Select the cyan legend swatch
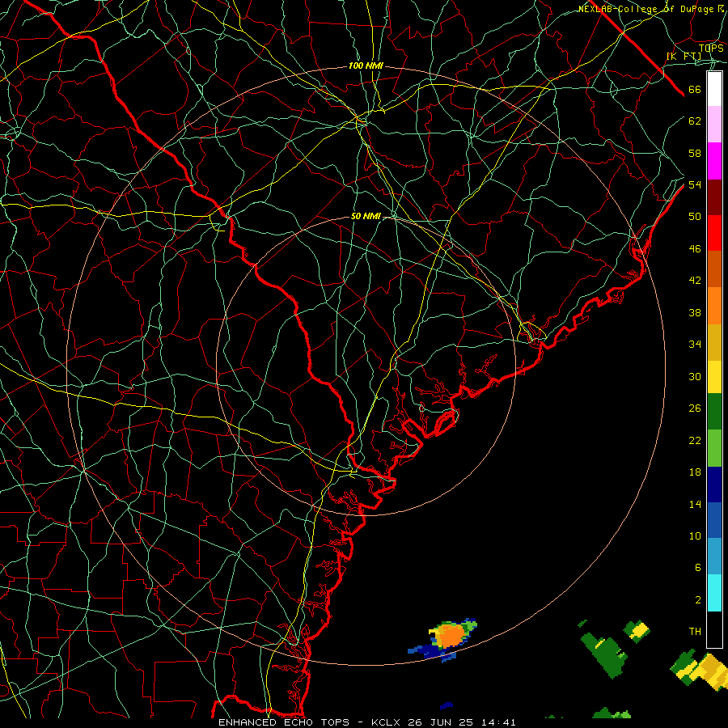 point(714,593)
